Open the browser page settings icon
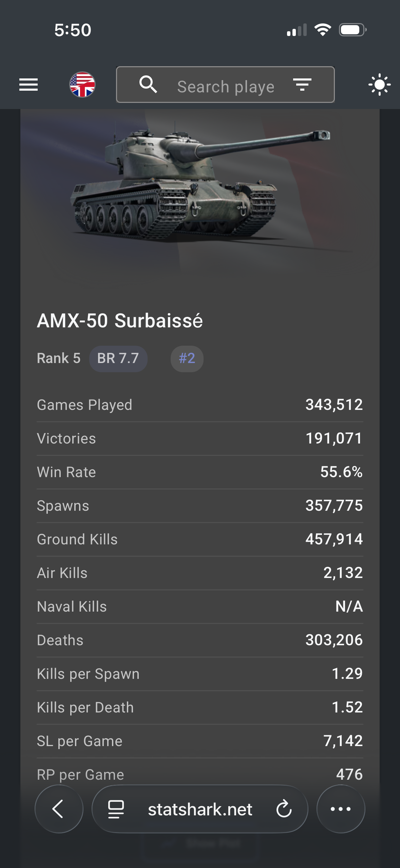The width and height of the screenshot is (400, 868). [116, 809]
